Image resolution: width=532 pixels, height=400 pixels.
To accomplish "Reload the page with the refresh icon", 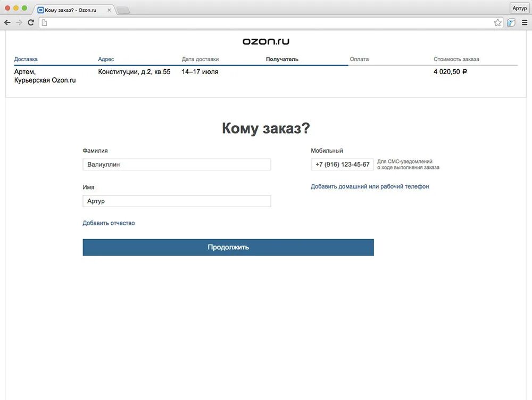I will tap(31, 22).
